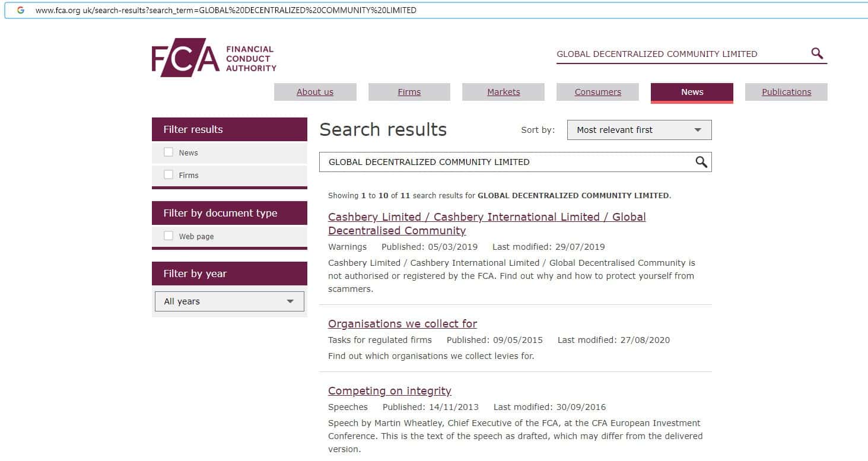Viewport: 868px width, 461px height.
Task: Open the Competing on integrity speech link
Action: point(390,391)
